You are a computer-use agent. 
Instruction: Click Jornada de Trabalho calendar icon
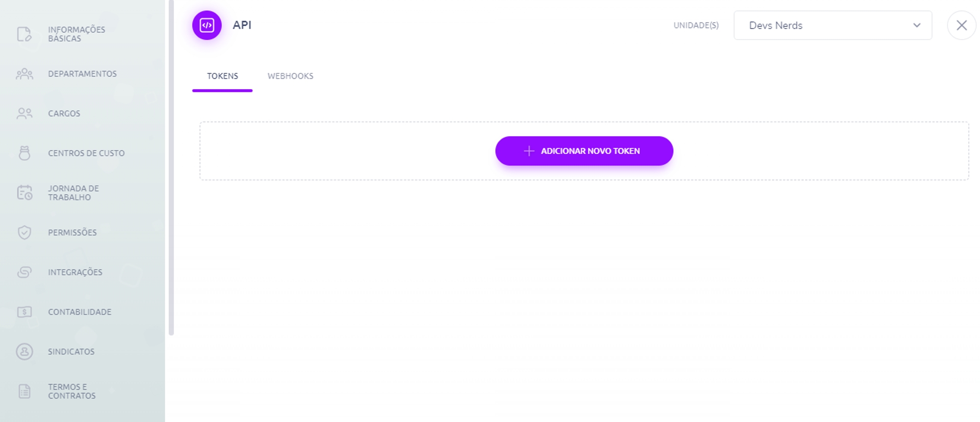pyautogui.click(x=24, y=193)
